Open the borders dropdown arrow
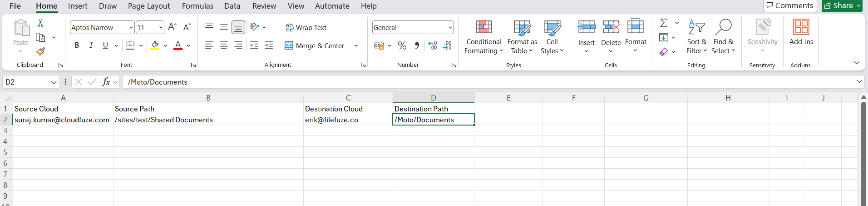 141,45
